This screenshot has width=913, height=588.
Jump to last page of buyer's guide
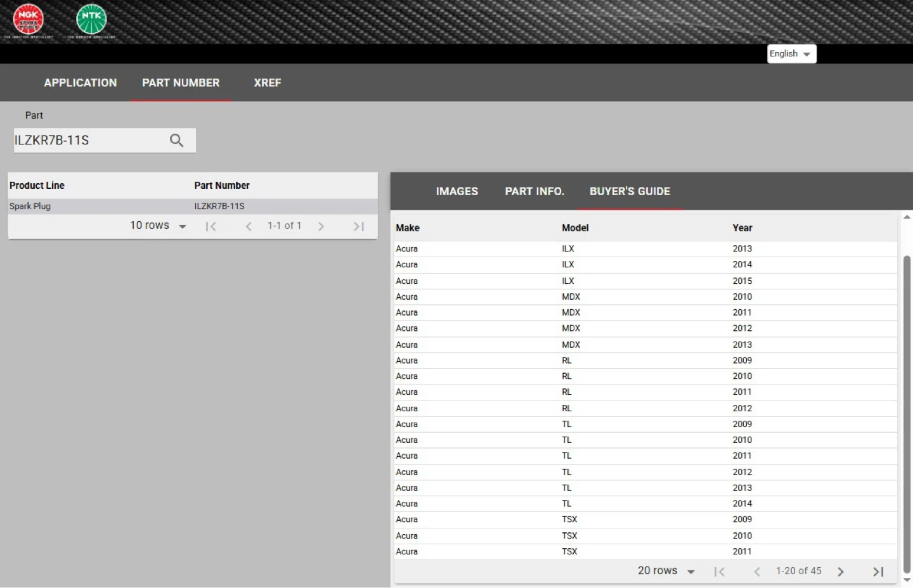(879, 572)
